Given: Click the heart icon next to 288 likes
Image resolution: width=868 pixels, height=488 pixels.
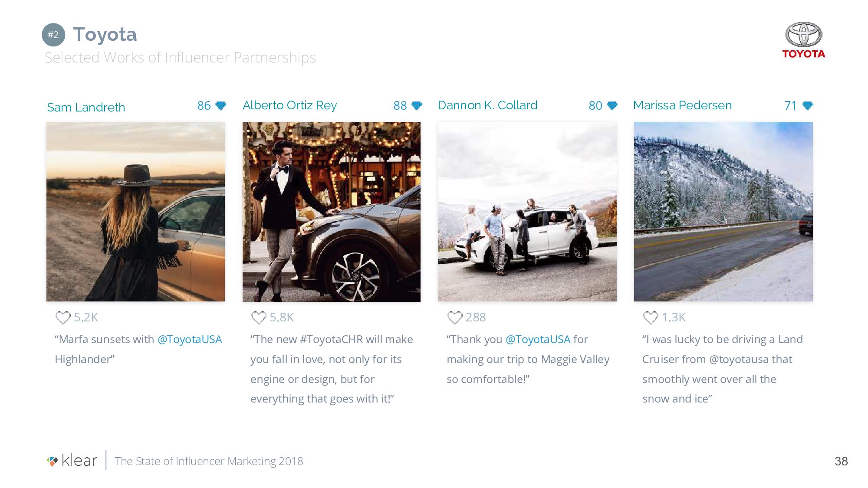Looking at the screenshot, I should 455,318.
